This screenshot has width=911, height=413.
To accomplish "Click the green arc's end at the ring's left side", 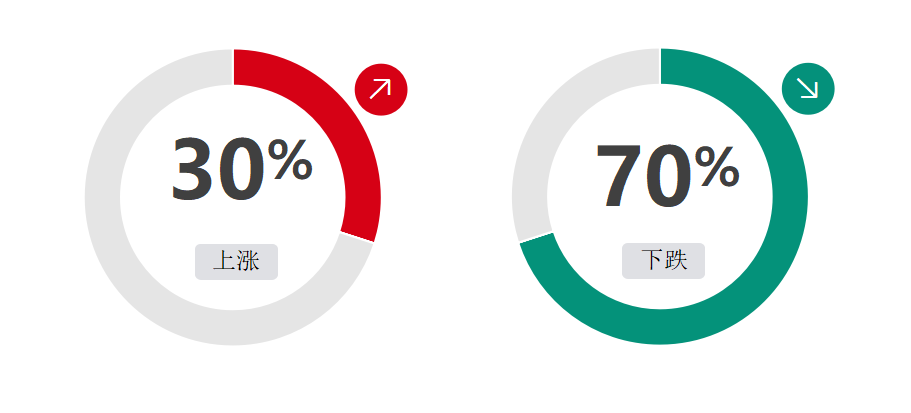I will (537, 239).
